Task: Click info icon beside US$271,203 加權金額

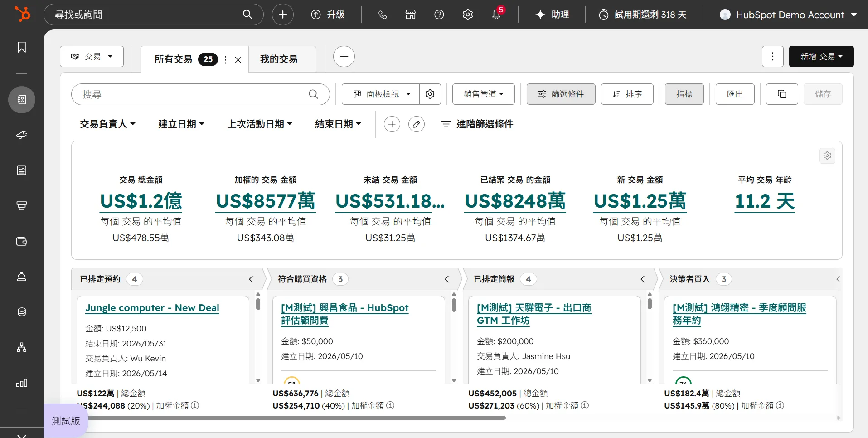Action: tap(585, 405)
